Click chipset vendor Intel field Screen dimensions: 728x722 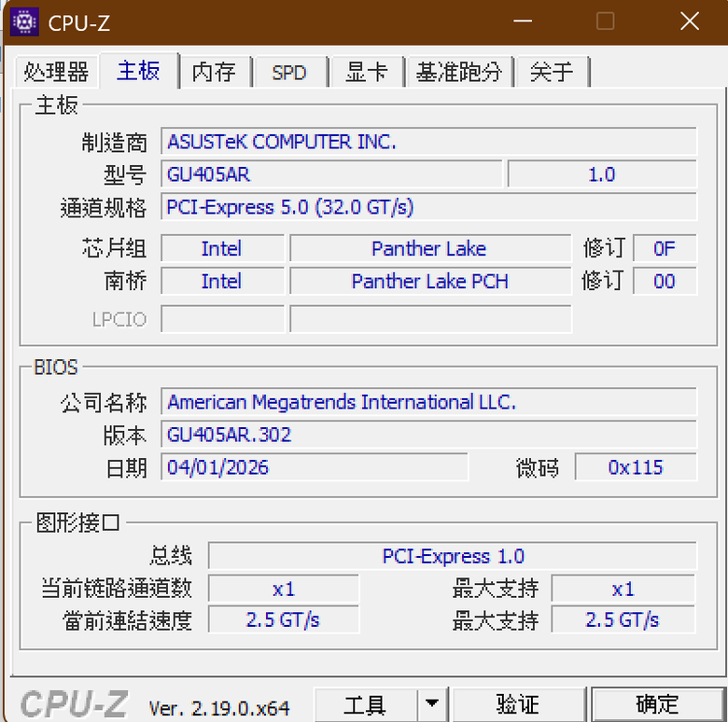222,248
